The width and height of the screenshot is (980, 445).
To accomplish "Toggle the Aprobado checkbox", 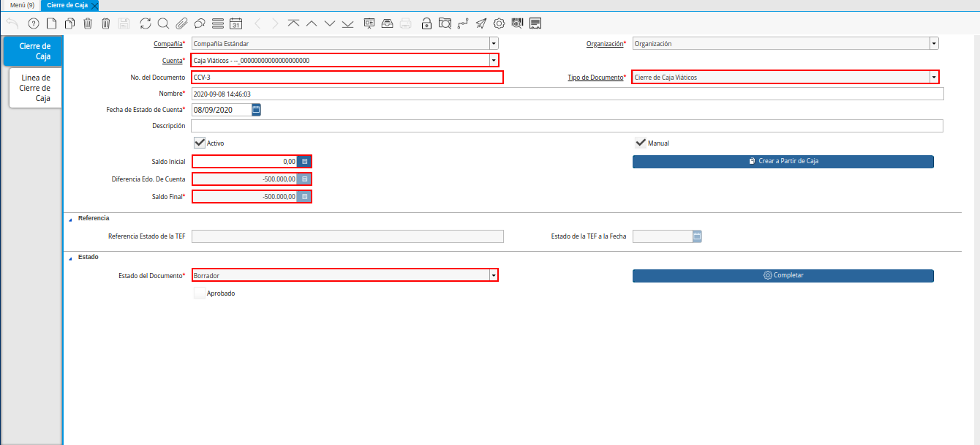I will click(199, 293).
